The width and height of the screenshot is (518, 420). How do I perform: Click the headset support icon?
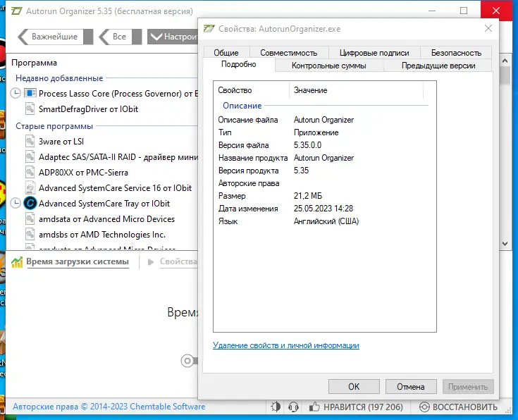[x=293, y=407]
